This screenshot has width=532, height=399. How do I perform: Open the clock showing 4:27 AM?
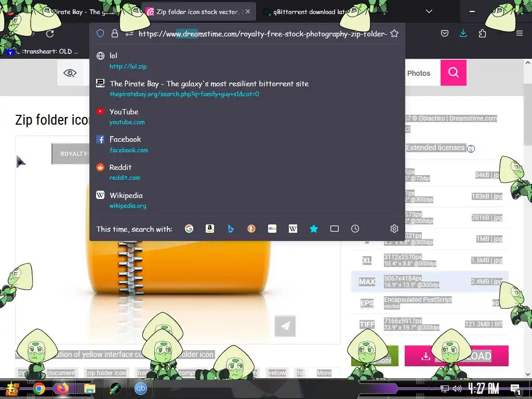[x=483, y=389]
